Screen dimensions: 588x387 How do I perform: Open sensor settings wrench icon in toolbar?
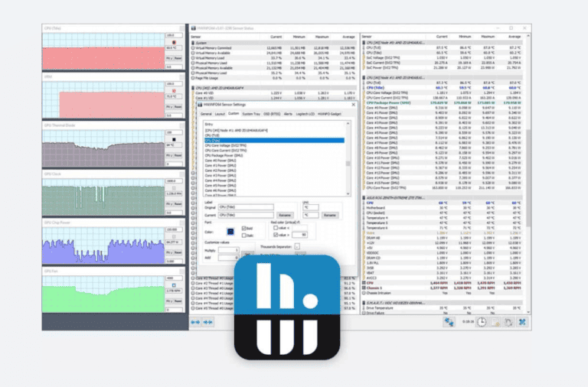508,322
